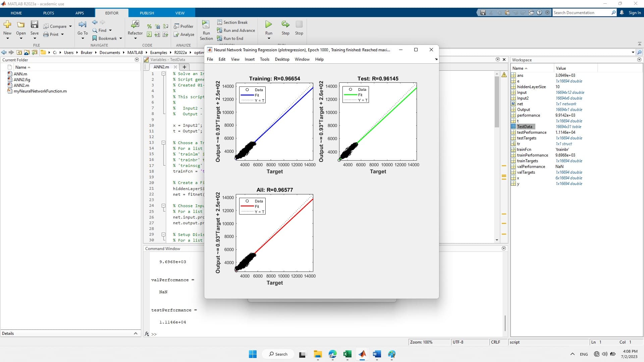644x362 pixels.
Task: Click the Run to End icon
Action: (220, 38)
